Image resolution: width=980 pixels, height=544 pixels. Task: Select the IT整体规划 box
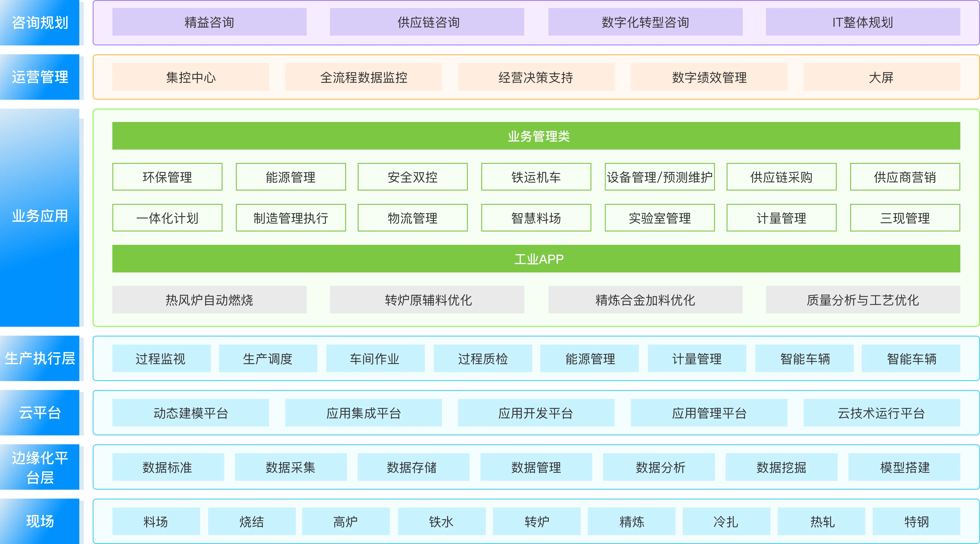tap(862, 22)
